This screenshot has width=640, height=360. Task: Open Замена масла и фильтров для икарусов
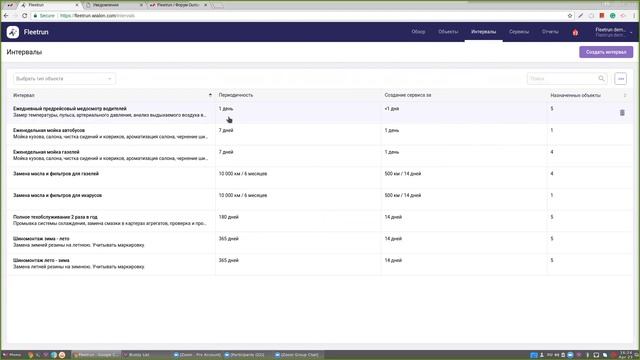click(x=58, y=195)
